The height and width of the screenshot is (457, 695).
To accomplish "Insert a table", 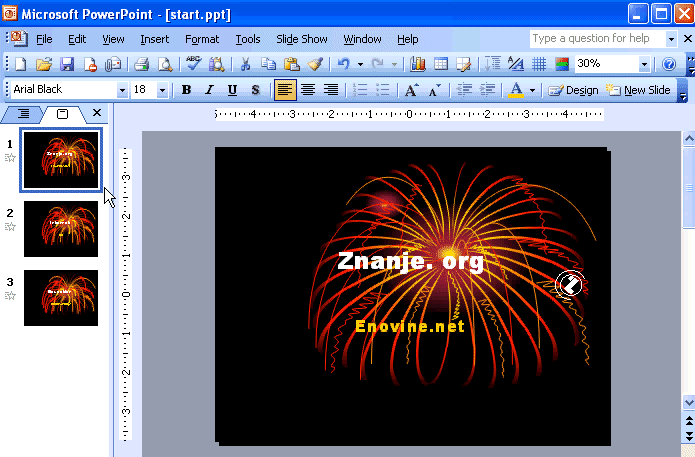I will 441,64.
